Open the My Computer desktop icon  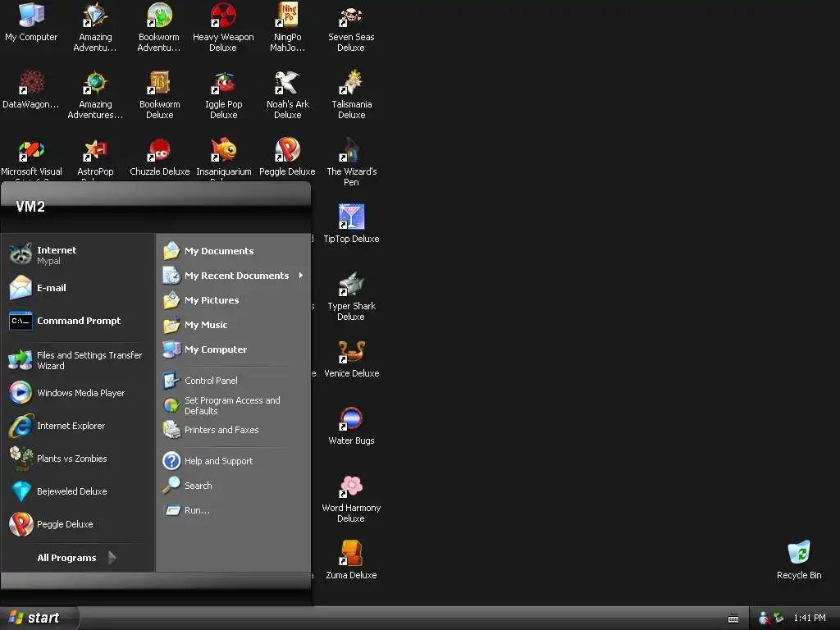31,22
